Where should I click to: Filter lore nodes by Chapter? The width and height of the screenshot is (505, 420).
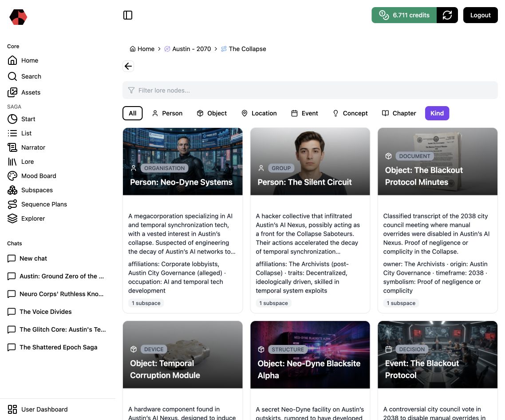coord(398,113)
